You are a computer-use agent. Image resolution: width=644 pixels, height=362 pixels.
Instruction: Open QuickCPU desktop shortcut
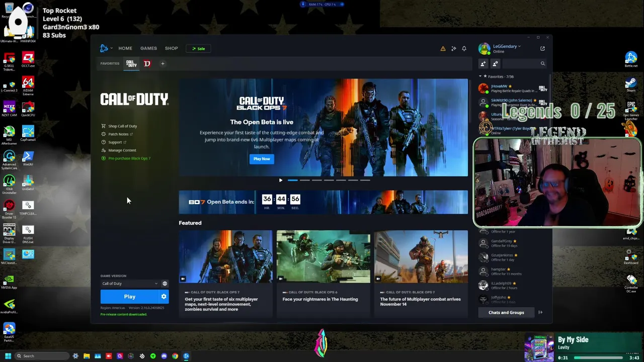pos(28,109)
